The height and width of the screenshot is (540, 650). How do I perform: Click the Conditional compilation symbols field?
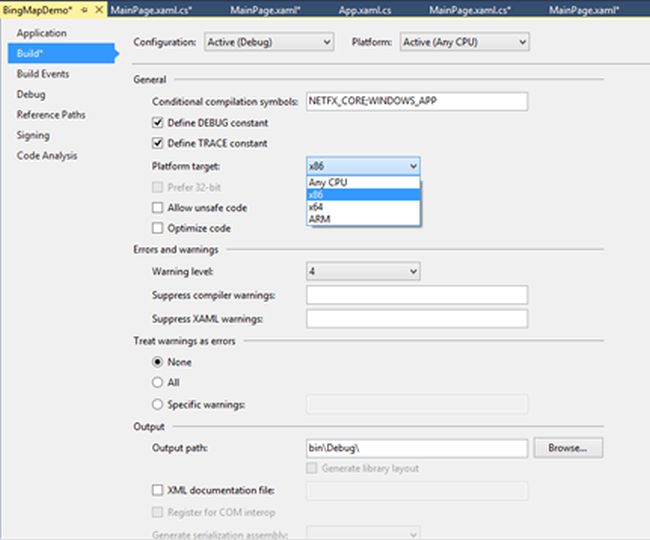417,102
